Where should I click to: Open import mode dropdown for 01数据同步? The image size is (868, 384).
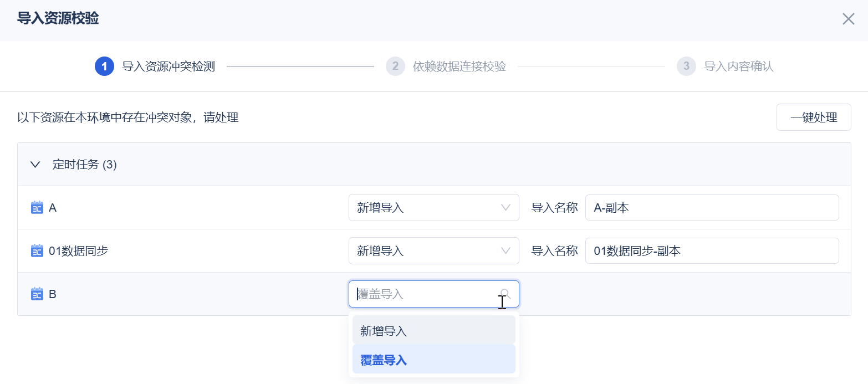click(433, 251)
